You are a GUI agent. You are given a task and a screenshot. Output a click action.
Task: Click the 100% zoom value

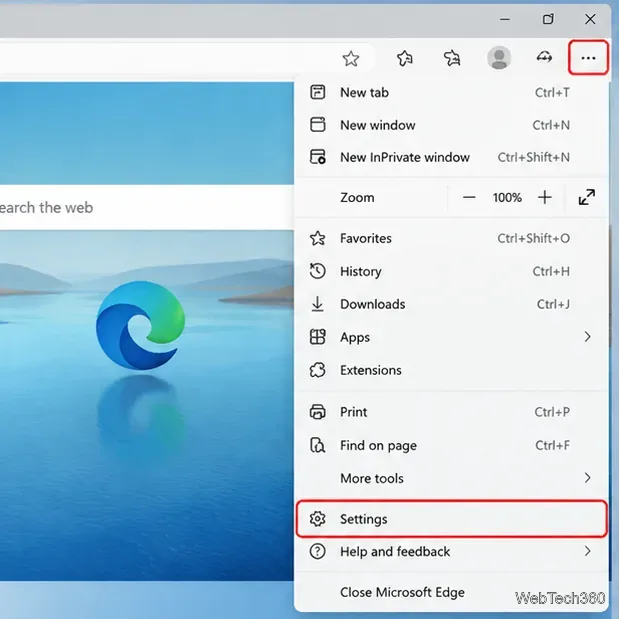[x=507, y=197]
